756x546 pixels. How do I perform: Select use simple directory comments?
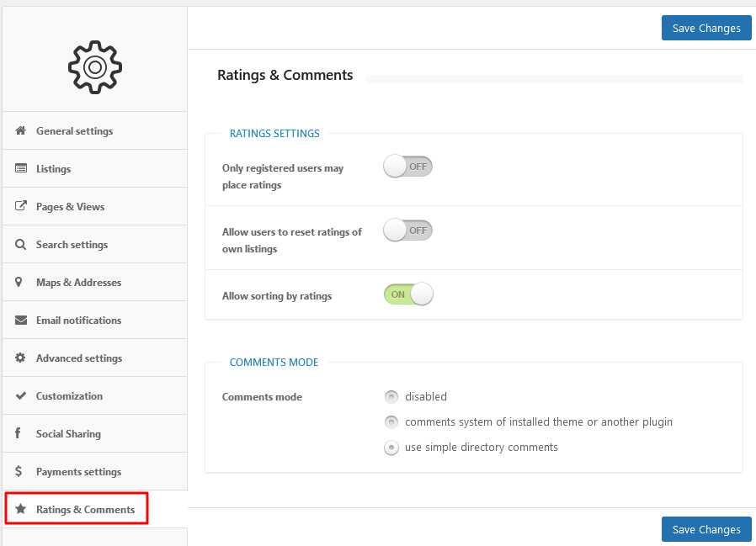pos(391,448)
